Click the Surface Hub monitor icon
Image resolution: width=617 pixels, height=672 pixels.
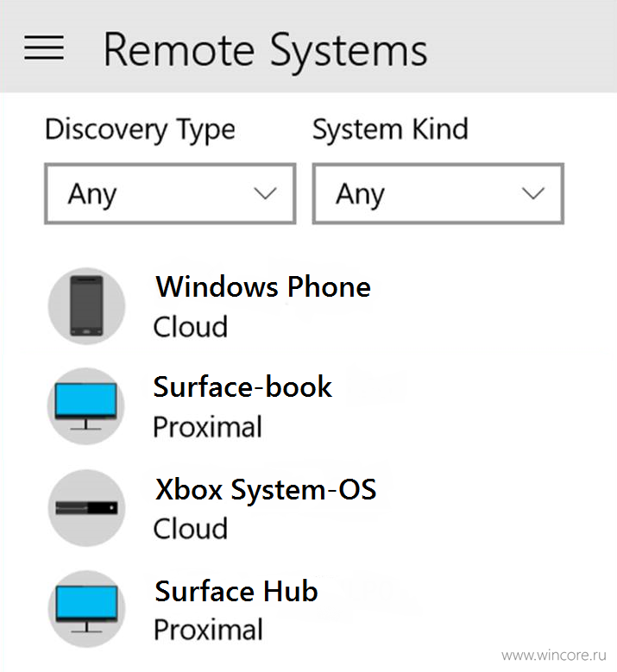(86, 609)
